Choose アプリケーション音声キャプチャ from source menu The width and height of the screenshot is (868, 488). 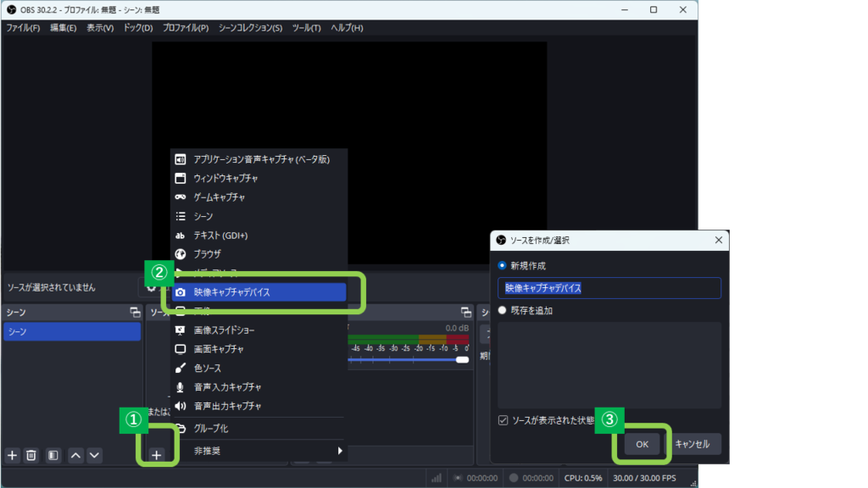[x=259, y=159]
